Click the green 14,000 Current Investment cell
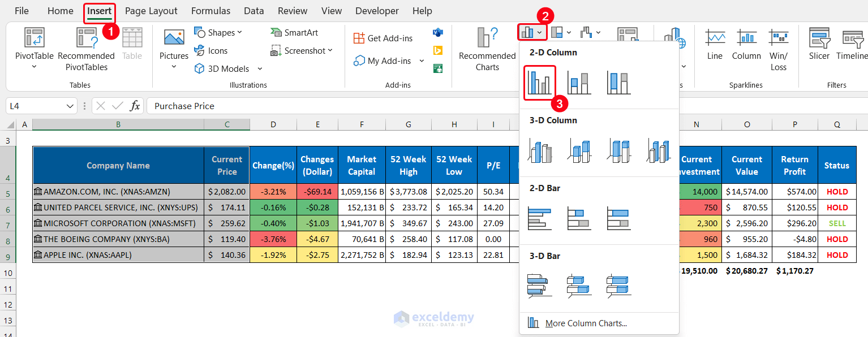868x337 pixels. click(x=700, y=192)
